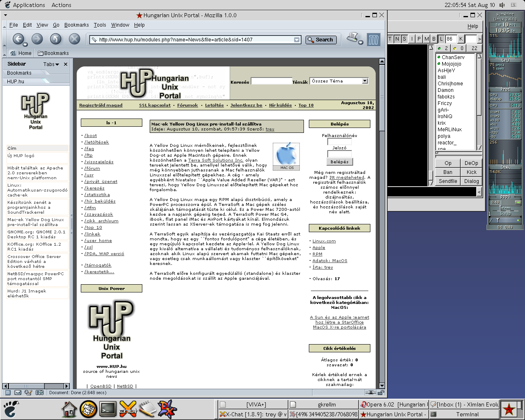525x420 pixels.
Task: Click the Mac OS apple topic image
Action: tap(286, 156)
